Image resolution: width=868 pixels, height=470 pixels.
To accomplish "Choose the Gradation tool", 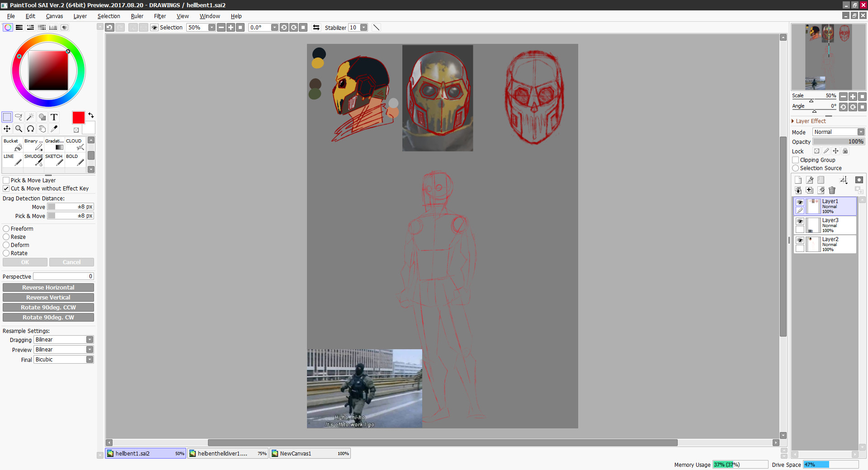I will click(x=54, y=144).
